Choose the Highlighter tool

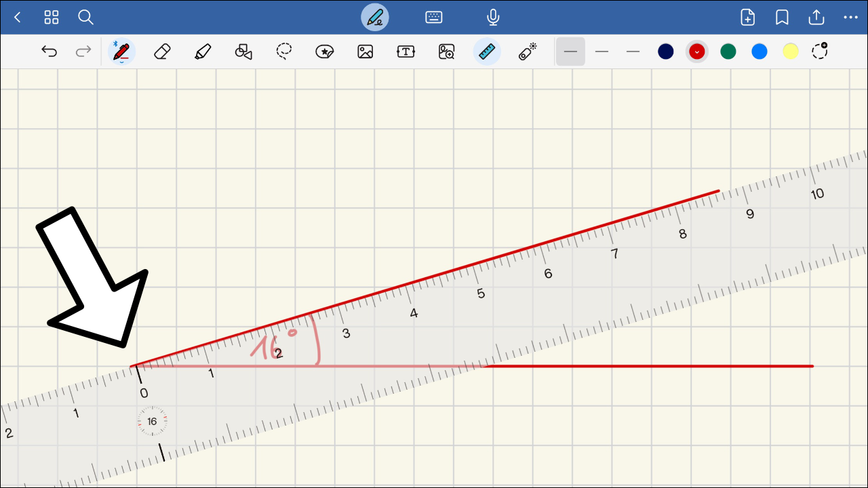pos(202,52)
